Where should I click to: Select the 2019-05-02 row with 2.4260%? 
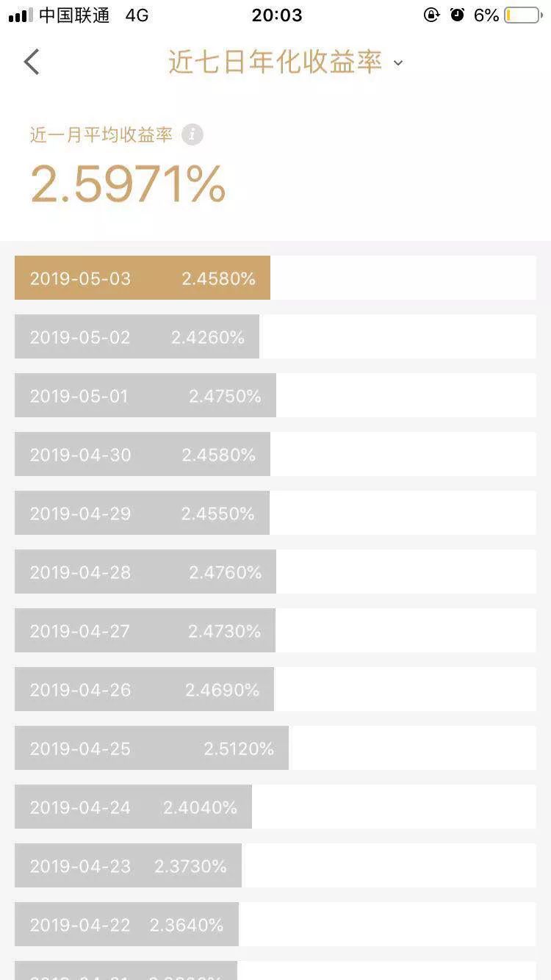click(x=137, y=336)
